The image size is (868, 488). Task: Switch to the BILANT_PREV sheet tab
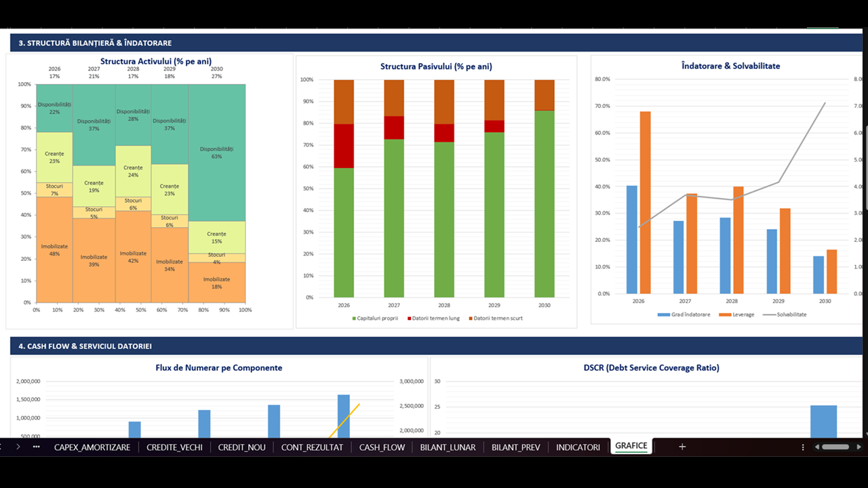[x=516, y=447]
